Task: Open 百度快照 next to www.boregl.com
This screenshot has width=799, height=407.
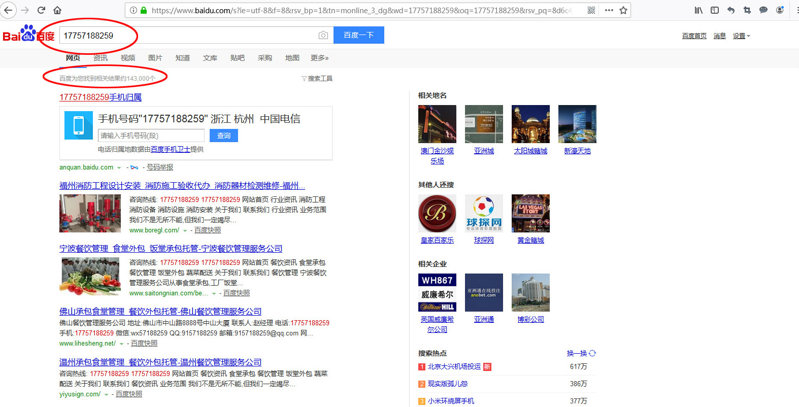Action: coord(208,231)
